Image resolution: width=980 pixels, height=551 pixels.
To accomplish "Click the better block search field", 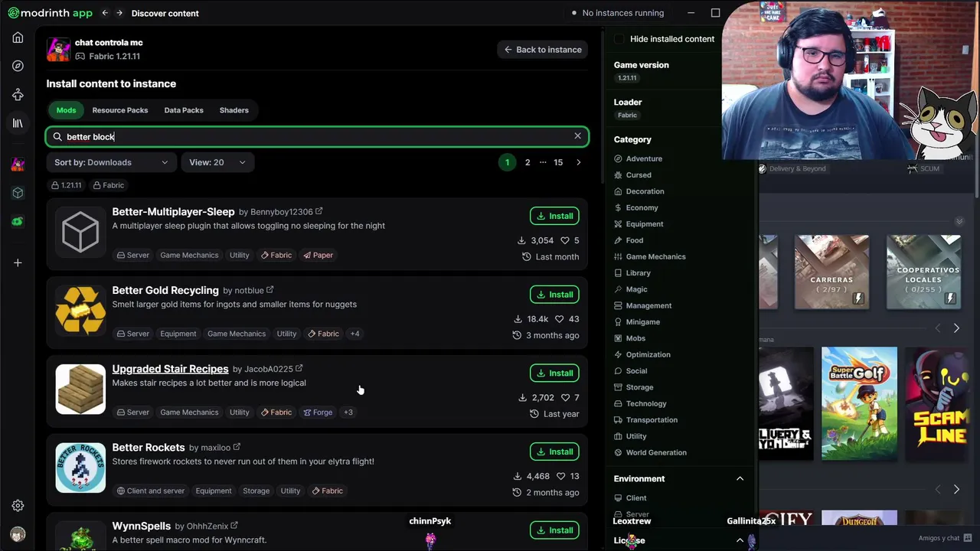I will 317,136.
